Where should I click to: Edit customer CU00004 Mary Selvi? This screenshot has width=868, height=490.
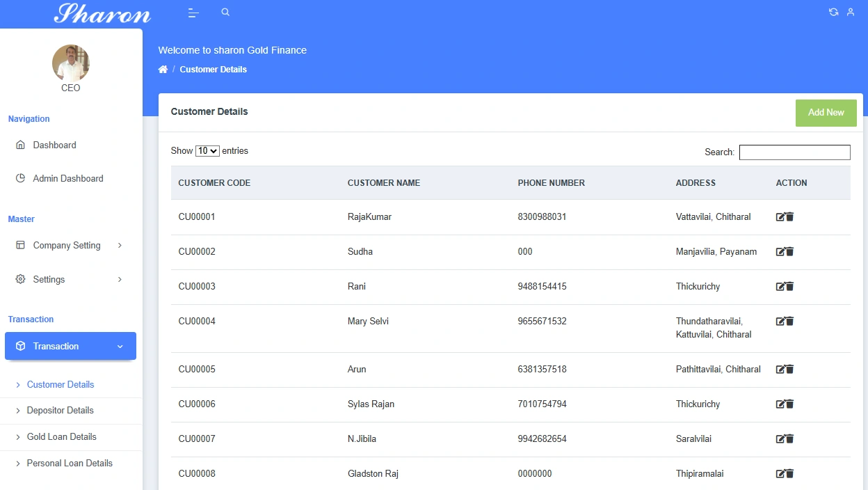780,322
